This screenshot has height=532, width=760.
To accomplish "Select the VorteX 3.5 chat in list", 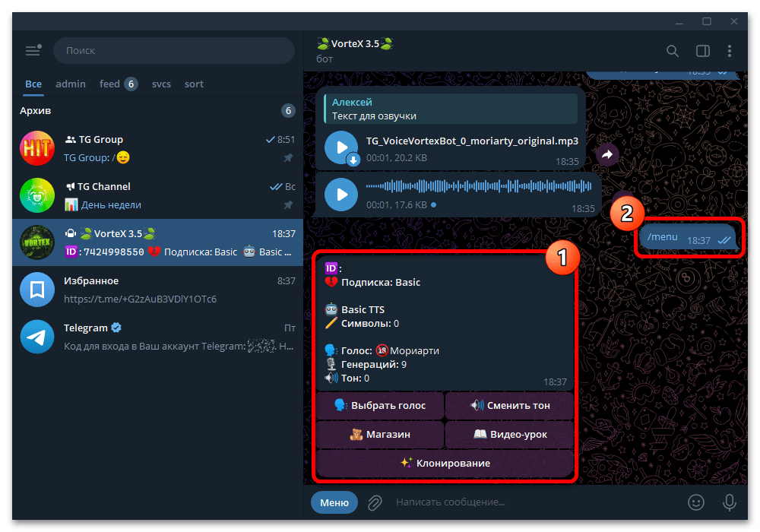I will 157,242.
